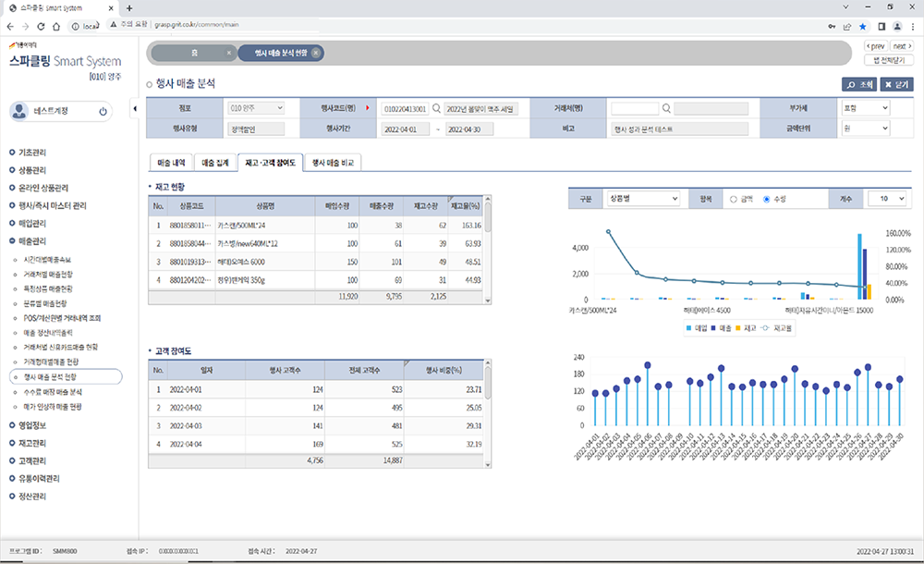The image size is (924, 564).
Task: Switch to the 매출 내역 tab
Action: [x=171, y=163]
